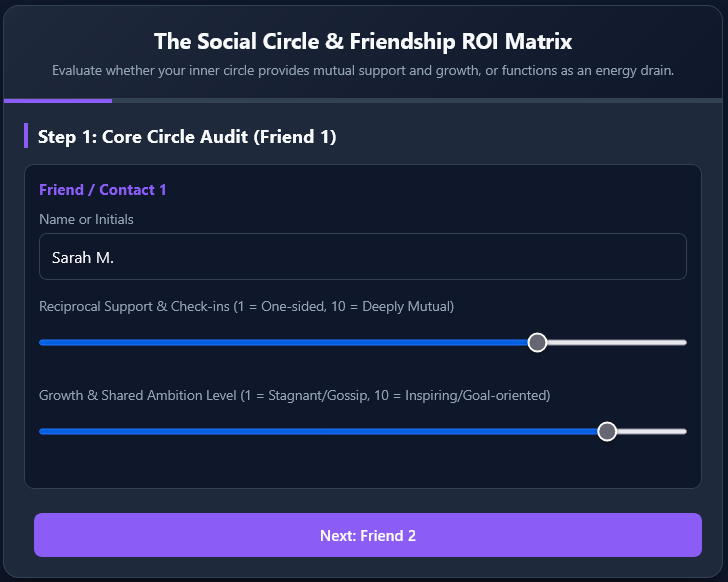The width and height of the screenshot is (728, 582).
Task: Click the Reciprocal Support slider handle
Action: 537,343
